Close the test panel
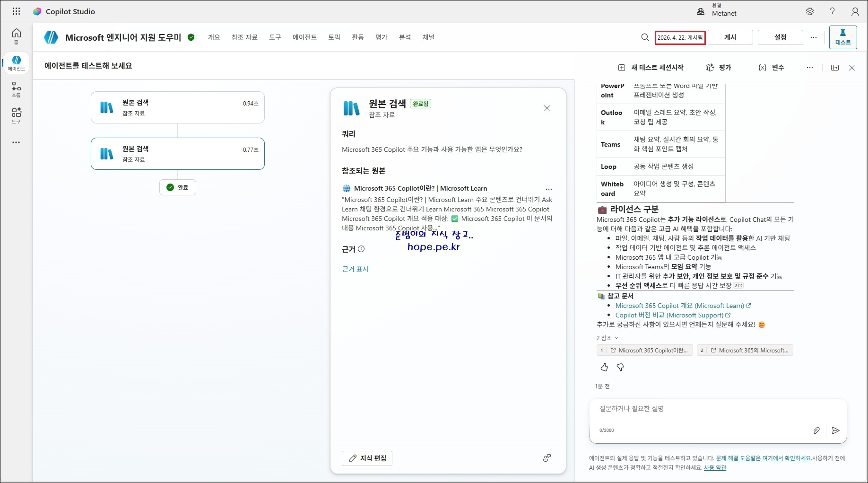 (852, 68)
